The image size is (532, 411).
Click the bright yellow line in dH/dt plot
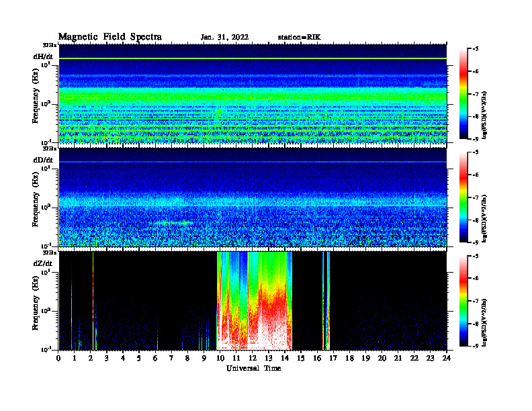pos(253,58)
